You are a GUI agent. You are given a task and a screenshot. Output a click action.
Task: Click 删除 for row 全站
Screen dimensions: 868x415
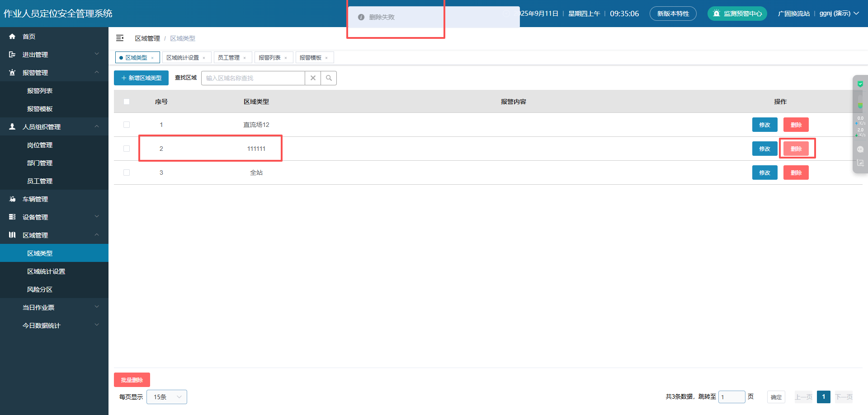[796, 173]
